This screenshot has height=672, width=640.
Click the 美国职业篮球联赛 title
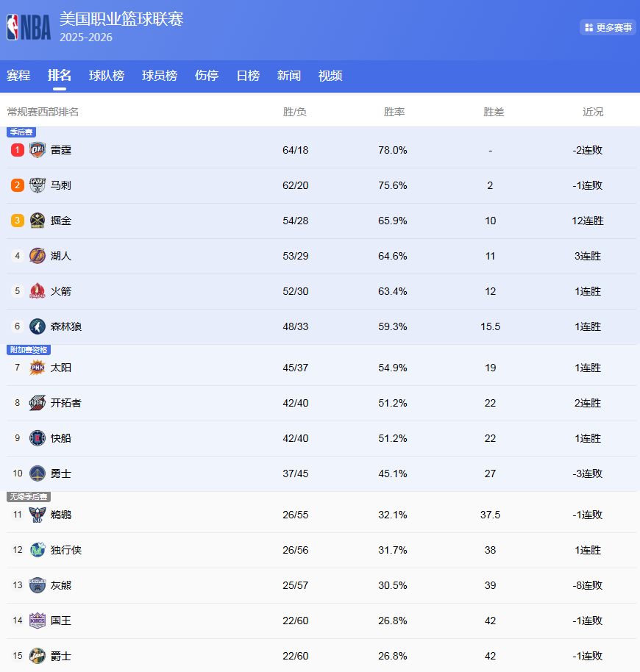coord(121,19)
